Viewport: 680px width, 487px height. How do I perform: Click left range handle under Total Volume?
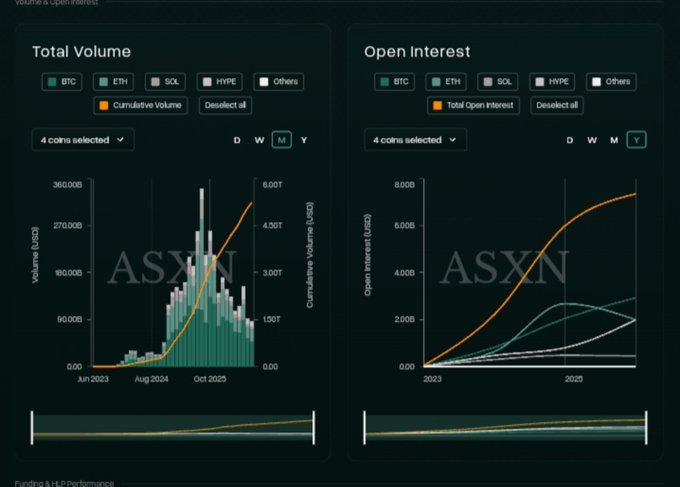pyautogui.click(x=32, y=428)
